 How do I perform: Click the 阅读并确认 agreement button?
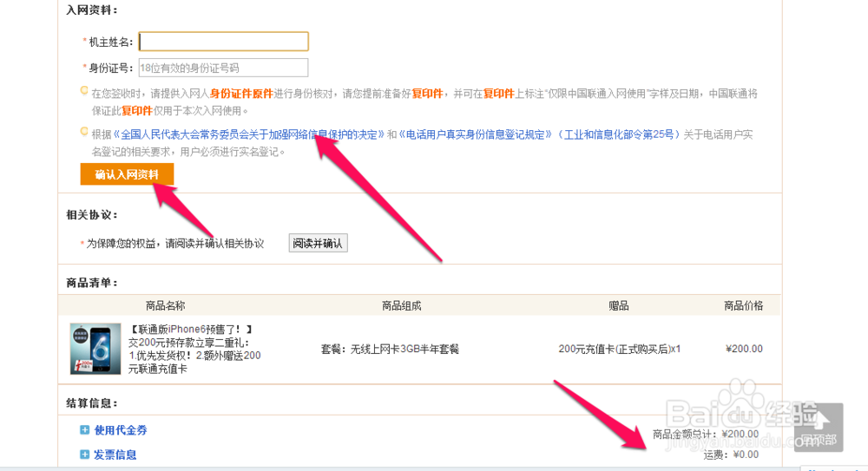(x=318, y=244)
